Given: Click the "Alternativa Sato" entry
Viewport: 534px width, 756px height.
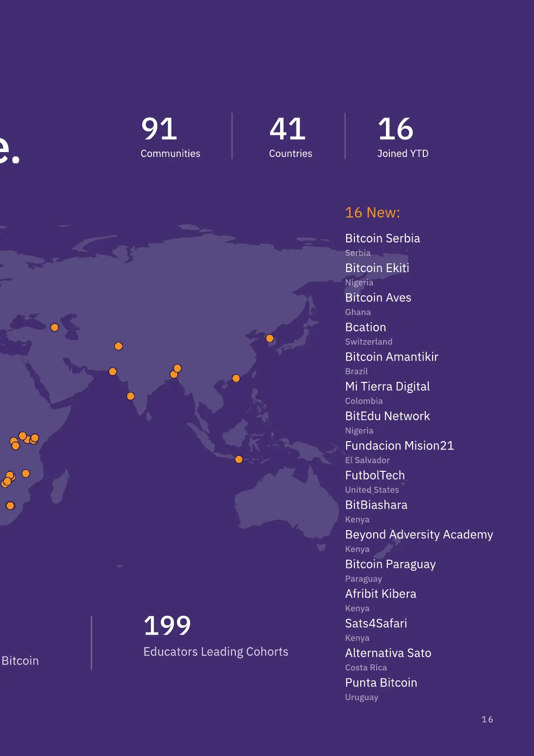Looking at the screenshot, I should (x=388, y=653).
